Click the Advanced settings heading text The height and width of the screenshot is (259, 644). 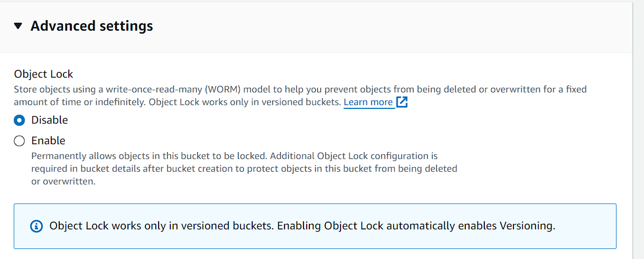pyautogui.click(x=92, y=26)
